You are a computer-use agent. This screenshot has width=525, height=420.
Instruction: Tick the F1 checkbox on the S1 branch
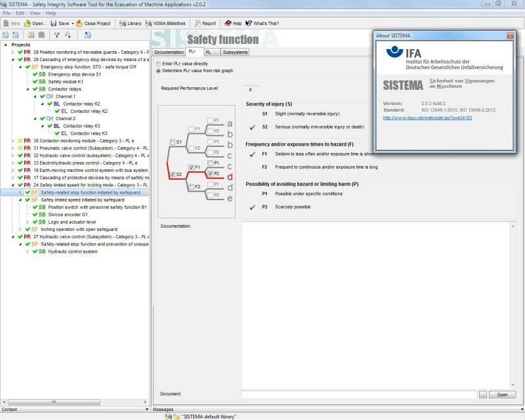191,129
